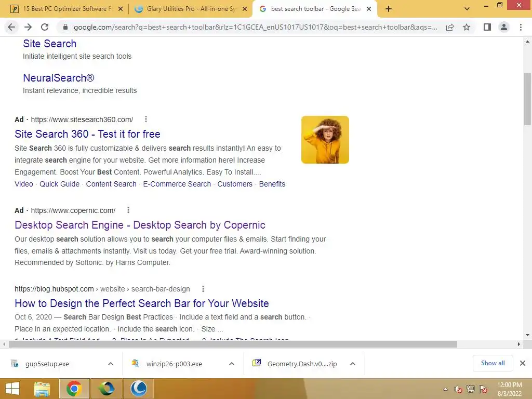Show all downloads

point(493,363)
